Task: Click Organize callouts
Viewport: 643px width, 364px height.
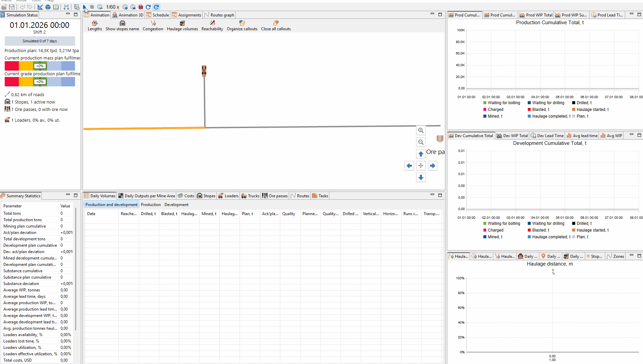Action: (x=242, y=26)
